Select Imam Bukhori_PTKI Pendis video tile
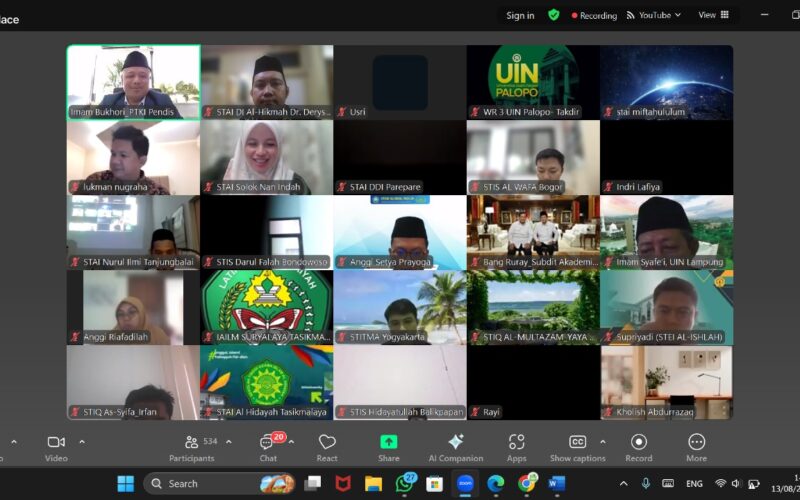 [134, 82]
